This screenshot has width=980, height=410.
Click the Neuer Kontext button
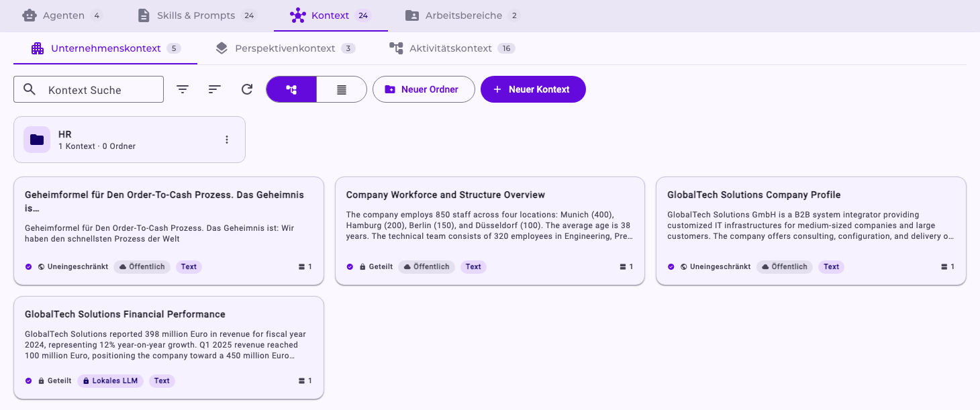pyautogui.click(x=533, y=89)
